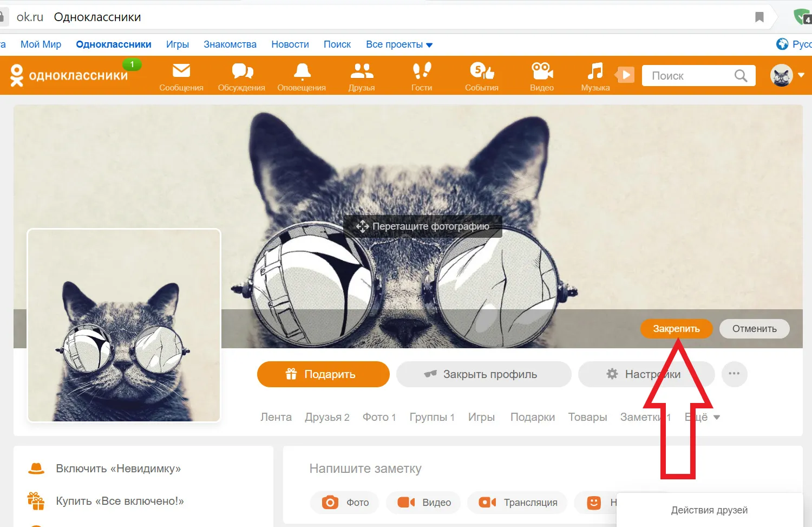
Task: Open the Действия друзей panel
Action: (709, 510)
